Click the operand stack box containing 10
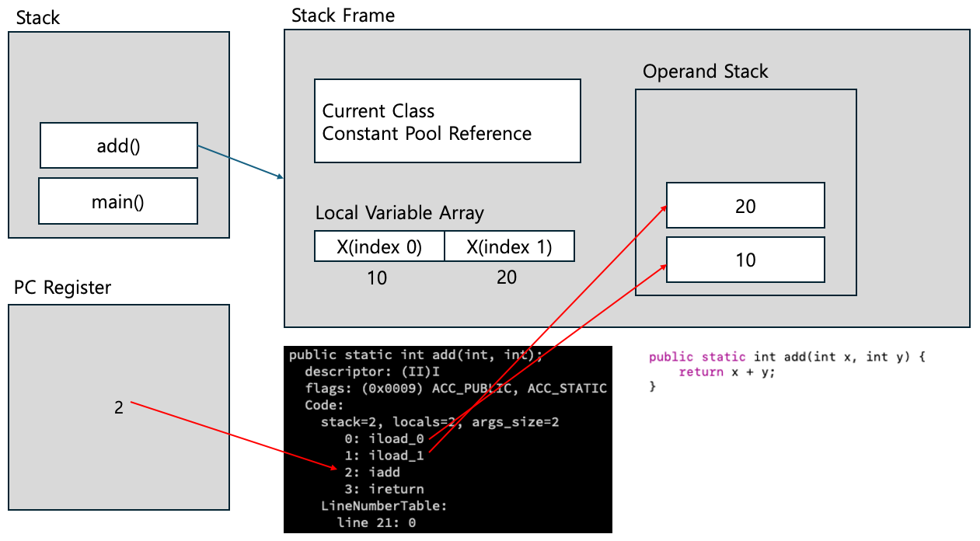The width and height of the screenshot is (980, 541). coord(745,260)
